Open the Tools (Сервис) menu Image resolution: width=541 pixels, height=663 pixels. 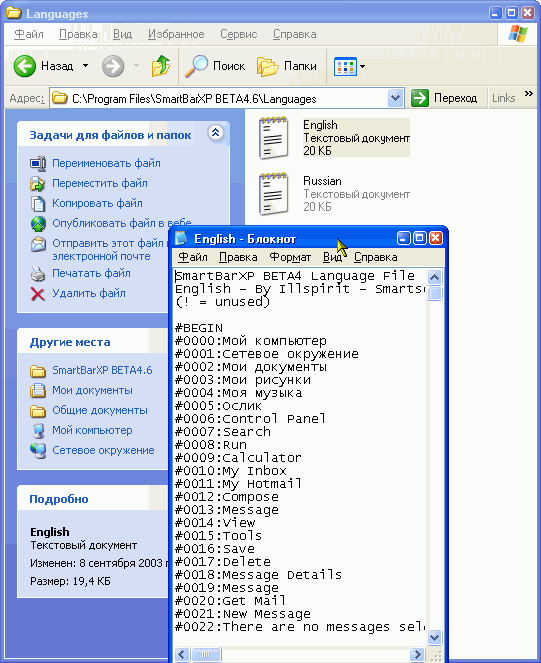[239, 34]
